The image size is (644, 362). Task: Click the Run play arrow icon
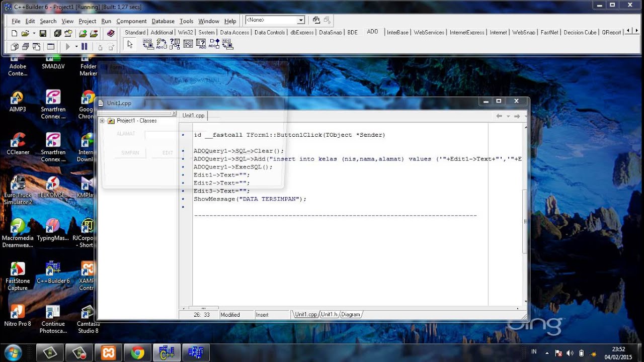(68, 47)
